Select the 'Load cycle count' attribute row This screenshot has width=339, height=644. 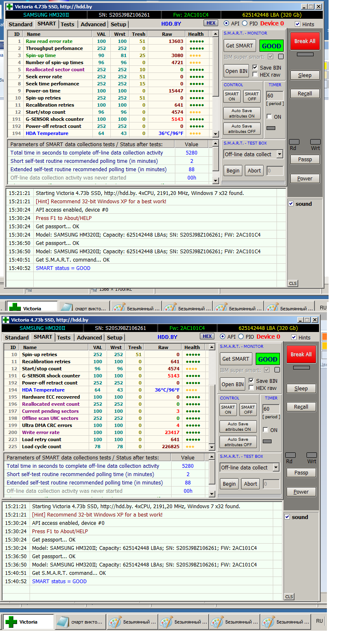106,447
